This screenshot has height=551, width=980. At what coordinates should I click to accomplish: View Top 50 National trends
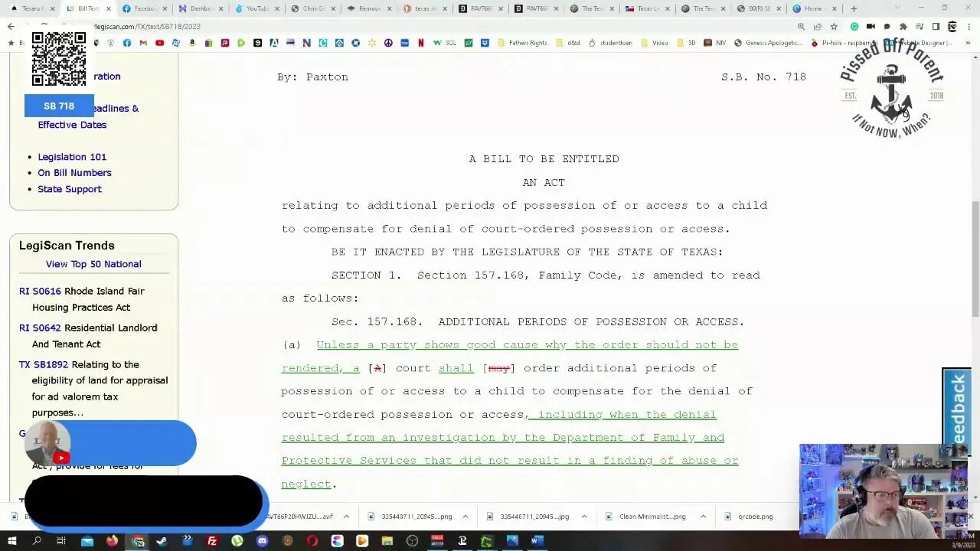click(93, 264)
